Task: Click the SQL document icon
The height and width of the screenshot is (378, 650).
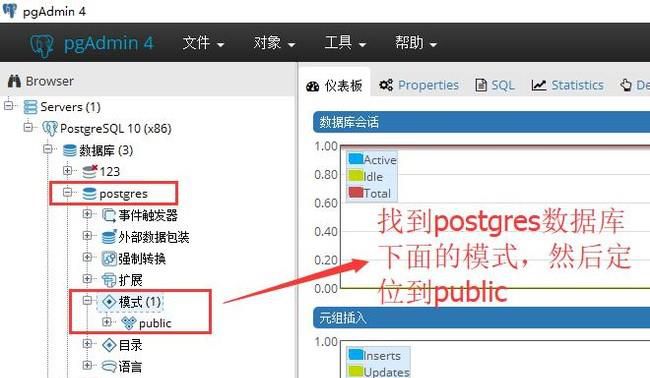Action: click(x=481, y=85)
